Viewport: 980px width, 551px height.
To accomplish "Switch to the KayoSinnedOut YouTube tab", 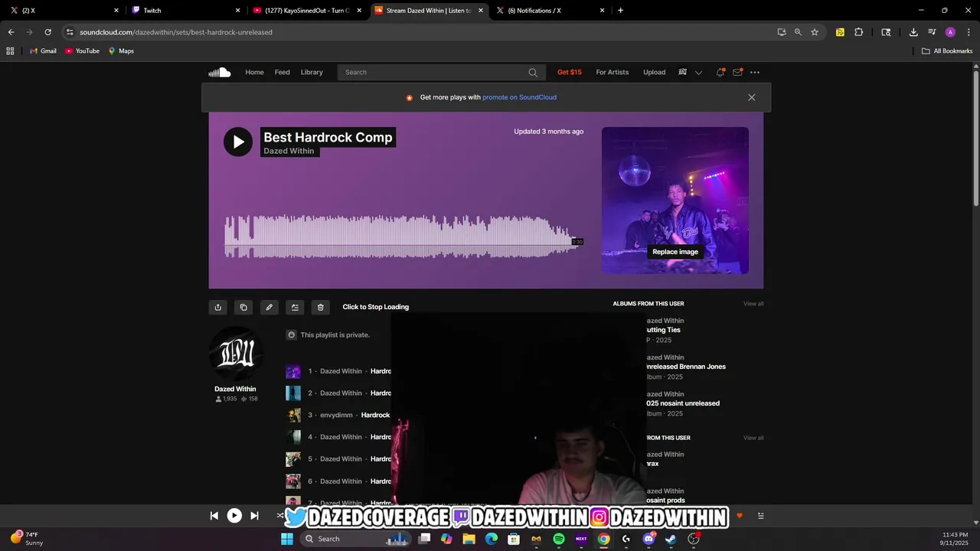I will pyautogui.click(x=306, y=11).
